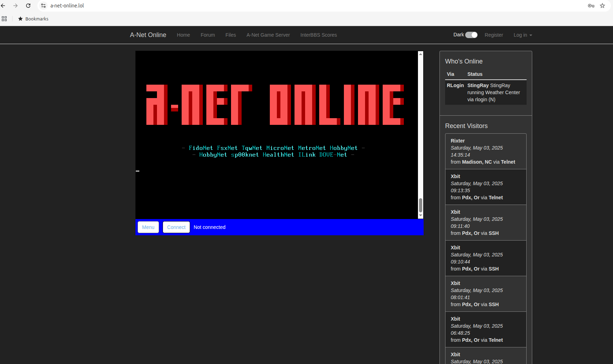Screen dimensions: 613x364
Task: Open the Files nav item
Action: 231,35
